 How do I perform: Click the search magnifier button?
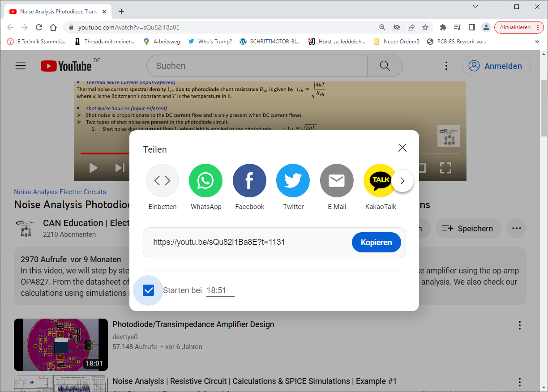point(385,66)
